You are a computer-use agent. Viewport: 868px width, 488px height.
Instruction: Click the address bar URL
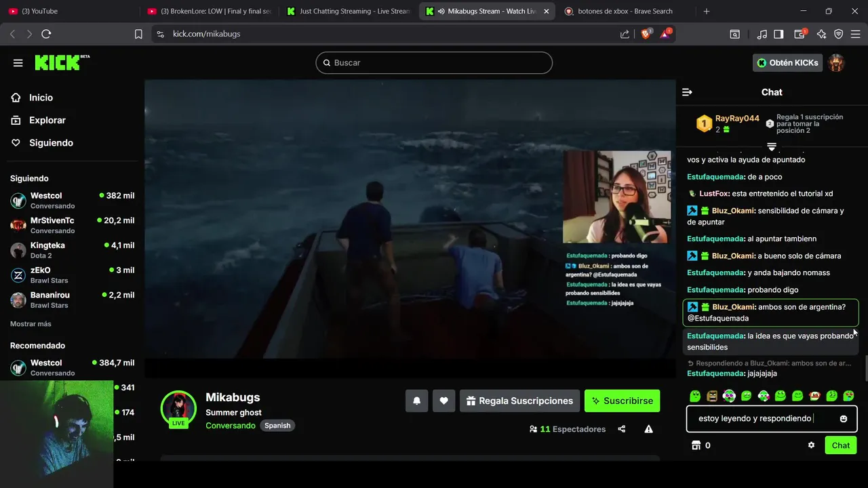pos(206,34)
